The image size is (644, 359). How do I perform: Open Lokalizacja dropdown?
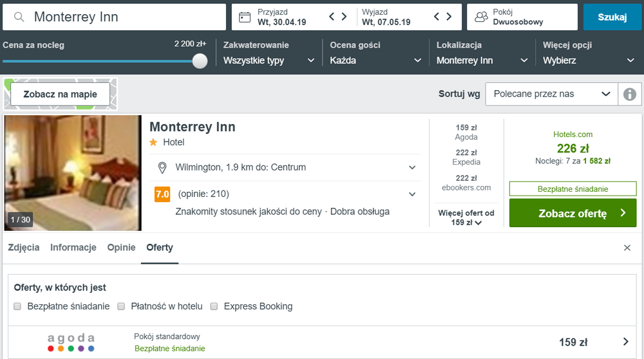[x=482, y=60]
